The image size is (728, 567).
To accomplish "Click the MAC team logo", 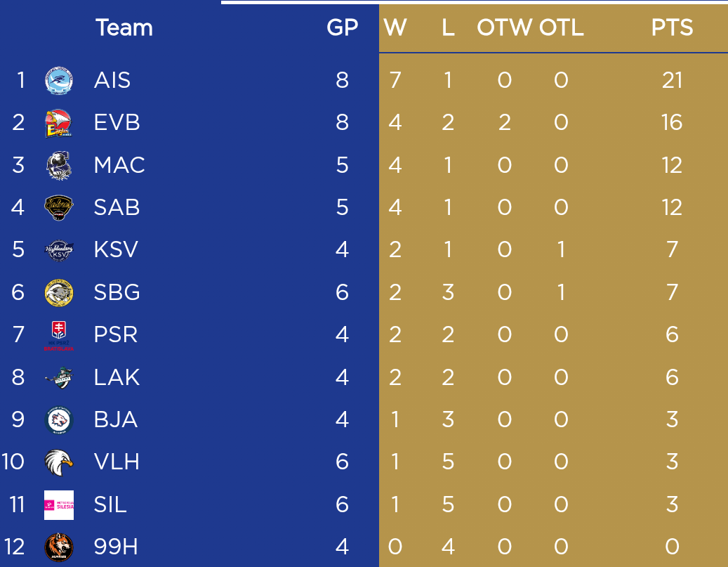I will (x=59, y=165).
